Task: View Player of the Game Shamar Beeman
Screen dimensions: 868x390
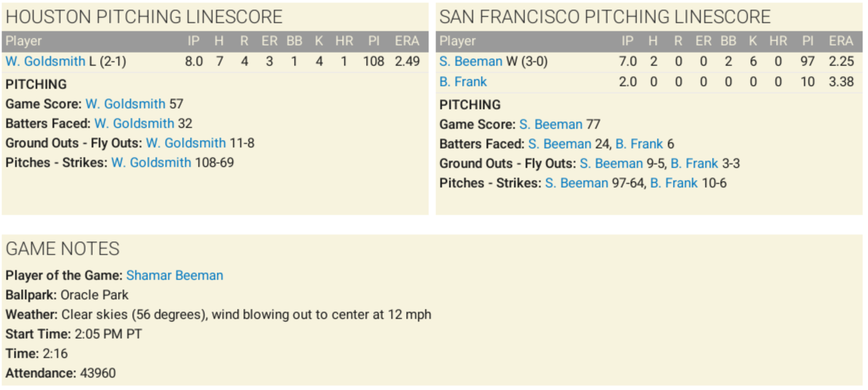Action: coord(174,275)
